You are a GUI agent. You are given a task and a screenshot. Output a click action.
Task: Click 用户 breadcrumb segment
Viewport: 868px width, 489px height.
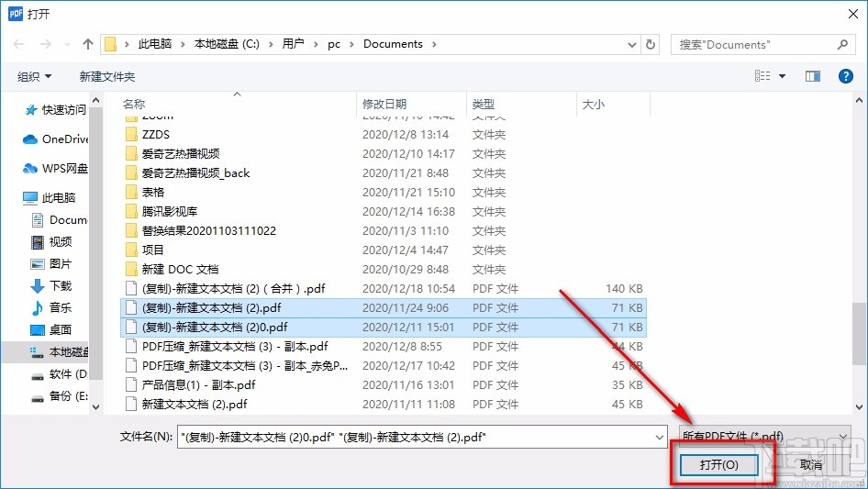[293, 44]
